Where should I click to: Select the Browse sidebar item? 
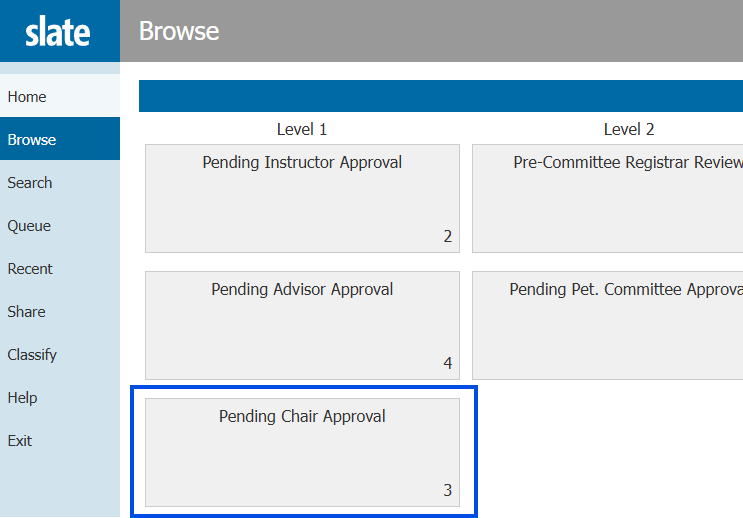pyautogui.click(x=32, y=140)
